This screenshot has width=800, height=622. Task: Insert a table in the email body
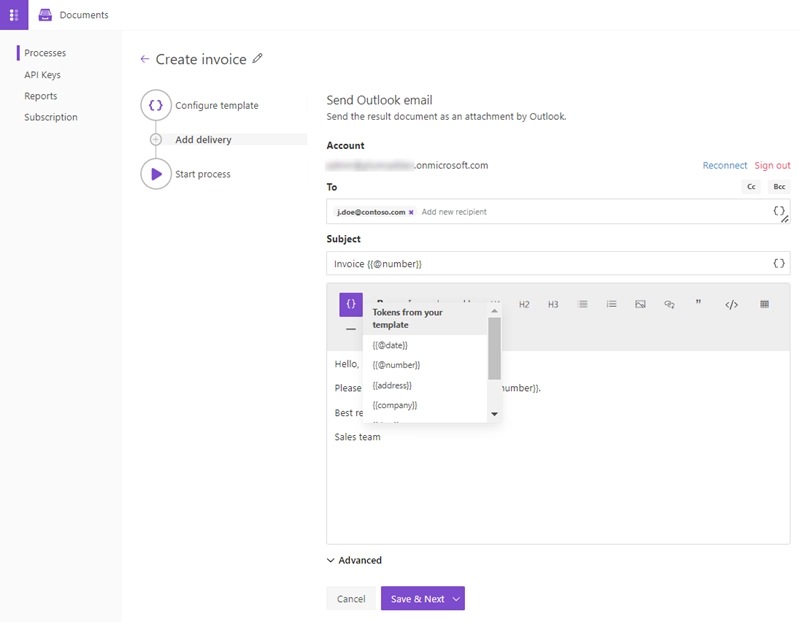click(764, 305)
